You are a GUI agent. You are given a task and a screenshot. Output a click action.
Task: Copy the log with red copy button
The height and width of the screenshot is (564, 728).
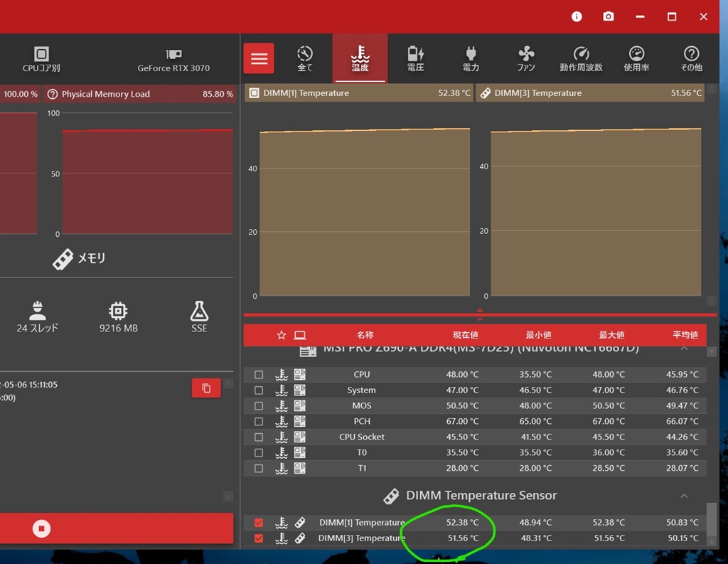tap(206, 388)
